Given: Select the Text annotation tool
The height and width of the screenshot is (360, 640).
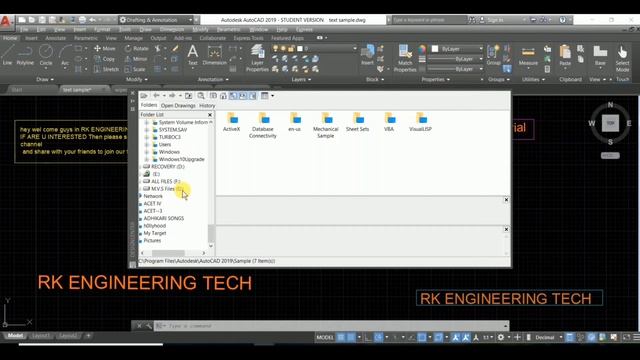Looking at the screenshot, I should pos(193,55).
